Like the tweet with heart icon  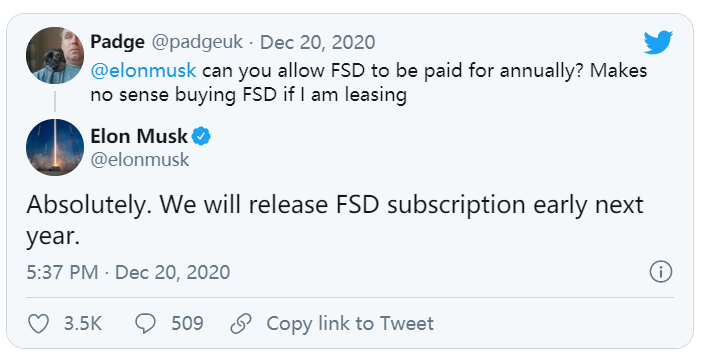pyautogui.click(x=39, y=324)
